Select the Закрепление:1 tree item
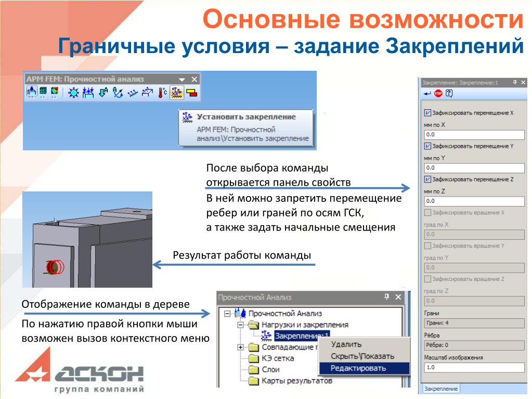 302,336
